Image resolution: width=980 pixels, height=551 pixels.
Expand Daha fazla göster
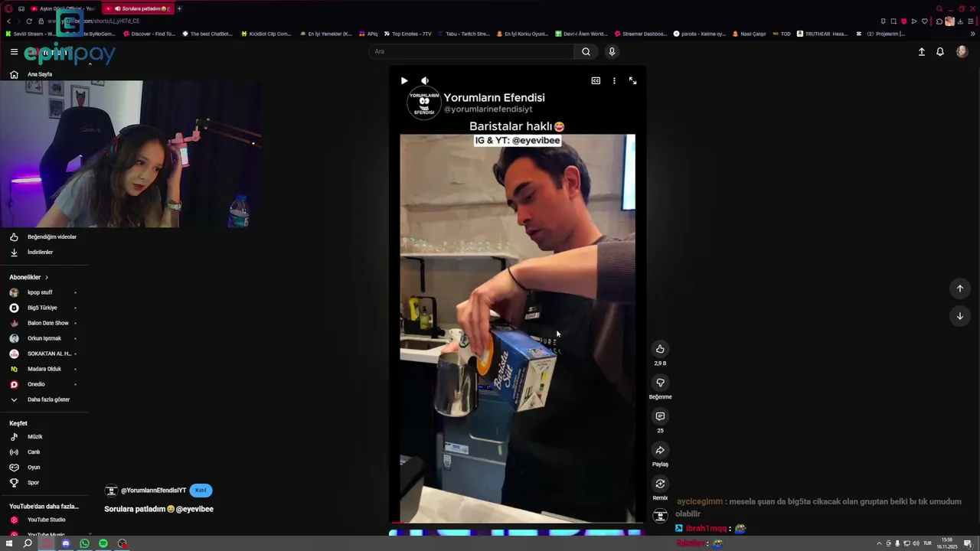[x=44, y=399]
